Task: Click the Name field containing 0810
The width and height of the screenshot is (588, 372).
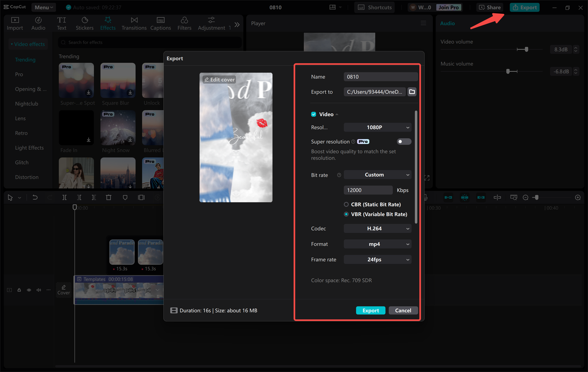Action: coord(381,77)
